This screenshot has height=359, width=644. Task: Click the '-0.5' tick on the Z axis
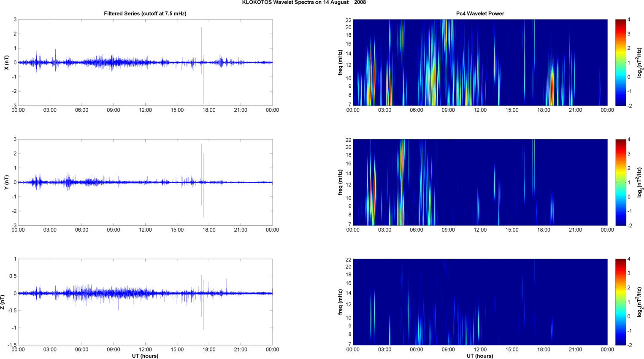tap(11, 311)
